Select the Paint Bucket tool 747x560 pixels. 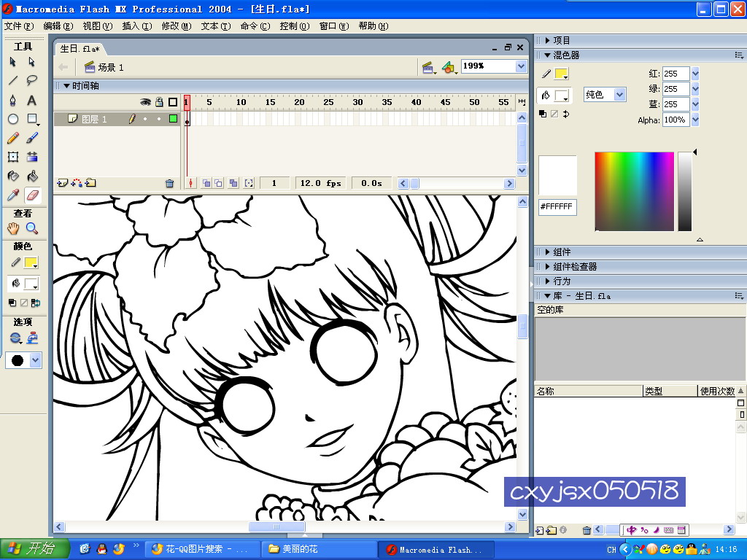pos(32,176)
